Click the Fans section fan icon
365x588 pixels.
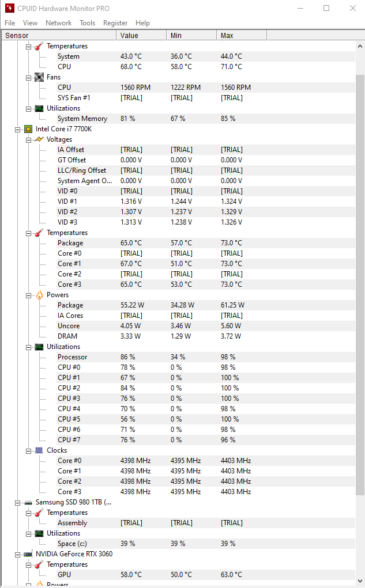coord(39,77)
